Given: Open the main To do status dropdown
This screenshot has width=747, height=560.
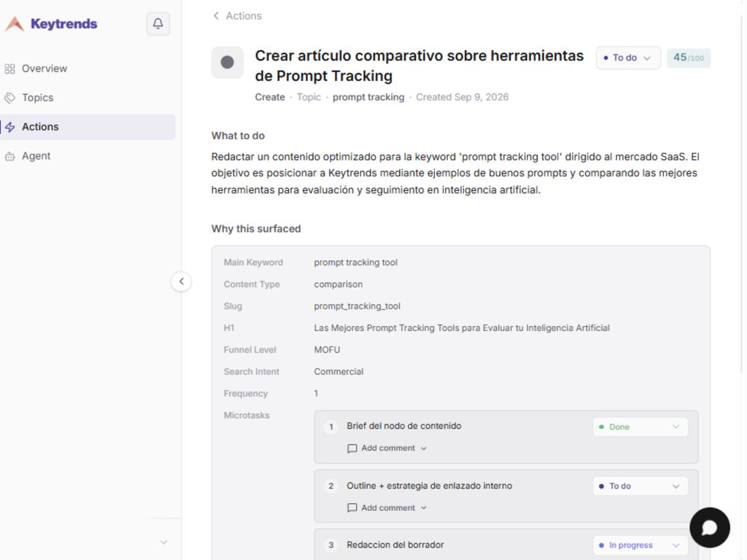Looking at the screenshot, I should click(628, 58).
